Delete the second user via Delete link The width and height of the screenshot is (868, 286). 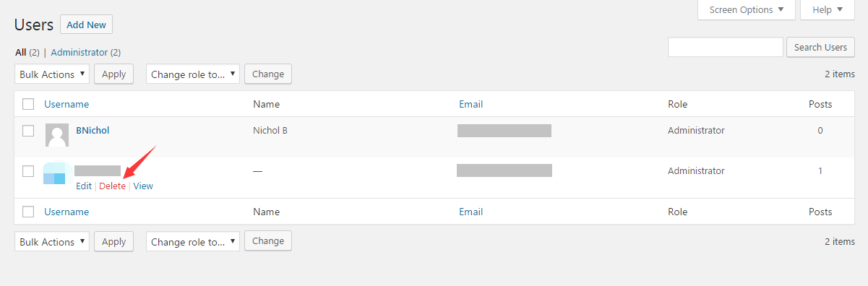click(x=112, y=186)
